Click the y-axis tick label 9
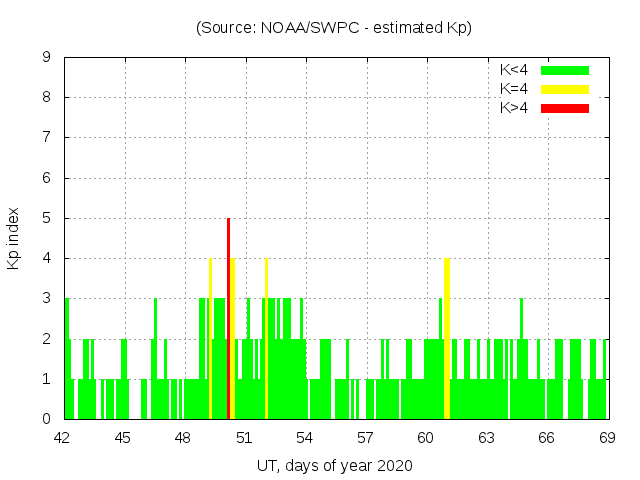This screenshot has height=480, width=640. coord(46,58)
